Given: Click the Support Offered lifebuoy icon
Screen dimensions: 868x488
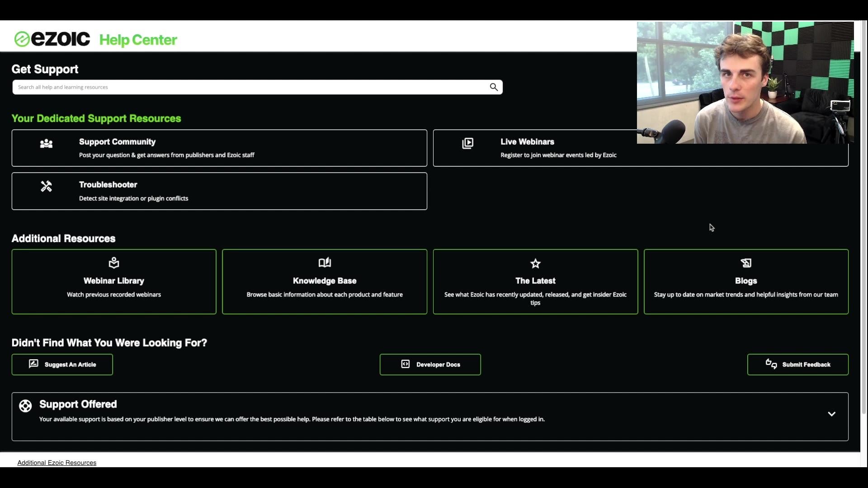Looking at the screenshot, I should pyautogui.click(x=25, y=406).
